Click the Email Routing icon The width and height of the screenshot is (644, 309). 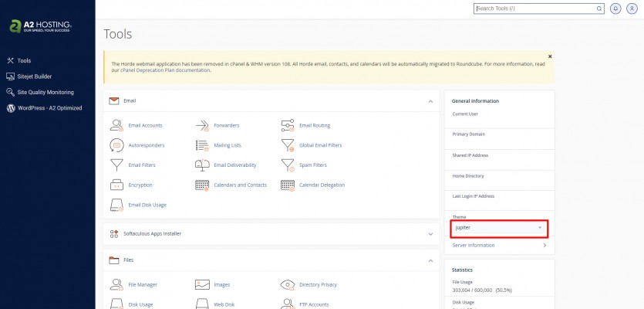pos(288,125)
